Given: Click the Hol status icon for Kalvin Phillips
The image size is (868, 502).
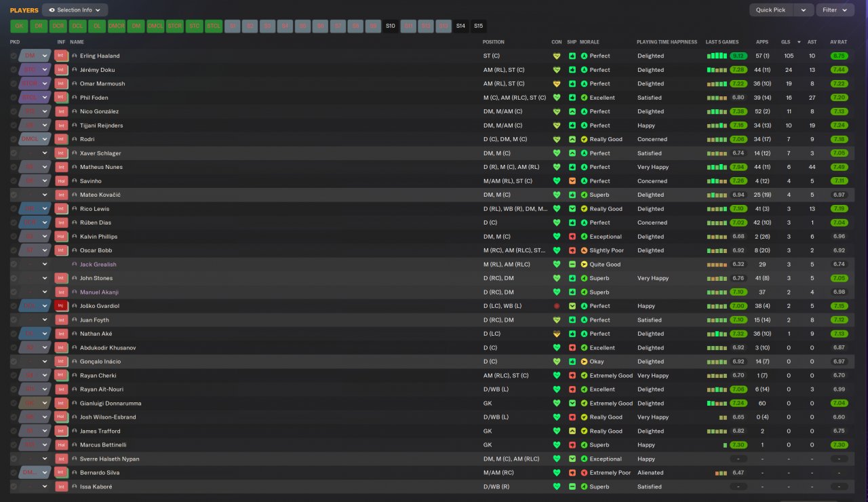Looking at the screenshot, I should tap(61, 237).
